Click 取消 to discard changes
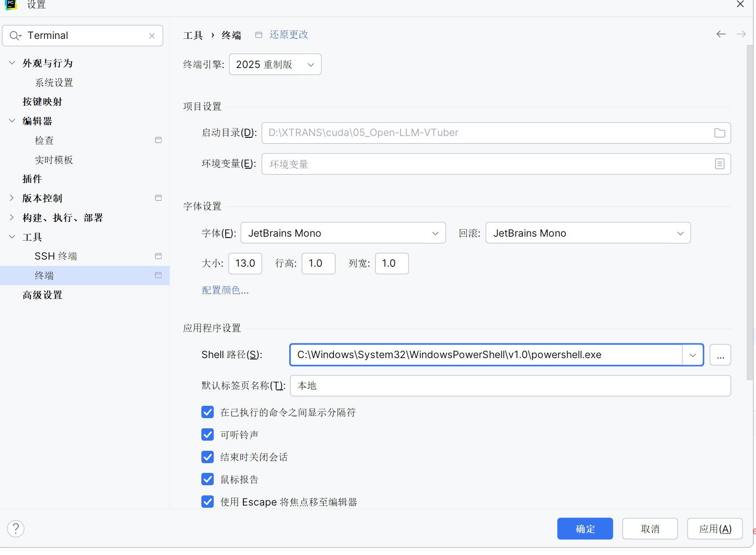Image resolution: width=756 pixels, height=555 pixels. coord(650,529)
